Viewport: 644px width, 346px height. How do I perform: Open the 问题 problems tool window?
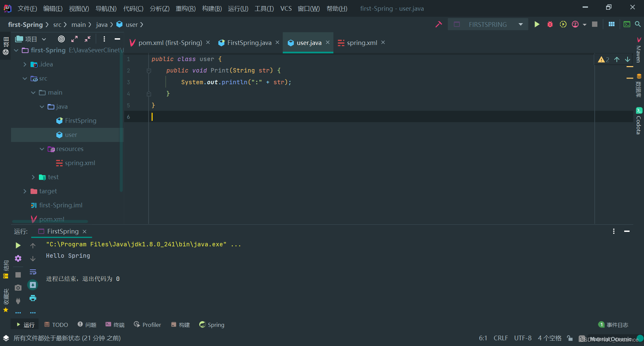point(87,325)
